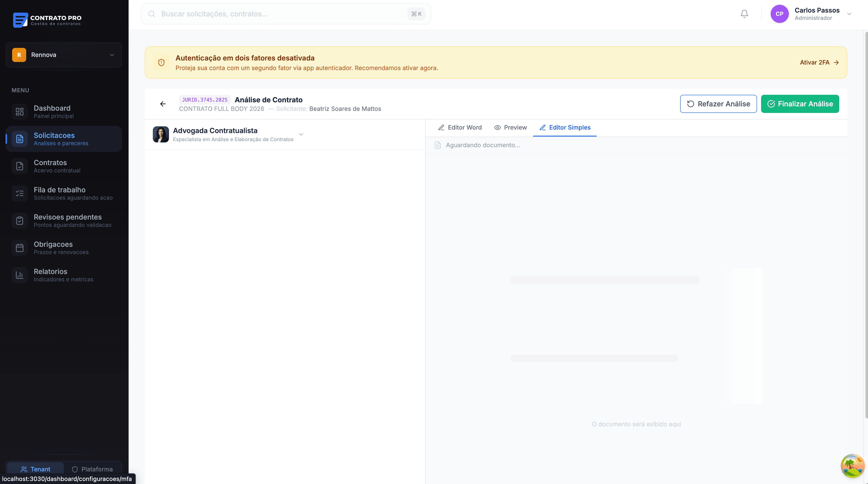
Task: Click the Contratos file-check icon
Action: pos(19,166)
